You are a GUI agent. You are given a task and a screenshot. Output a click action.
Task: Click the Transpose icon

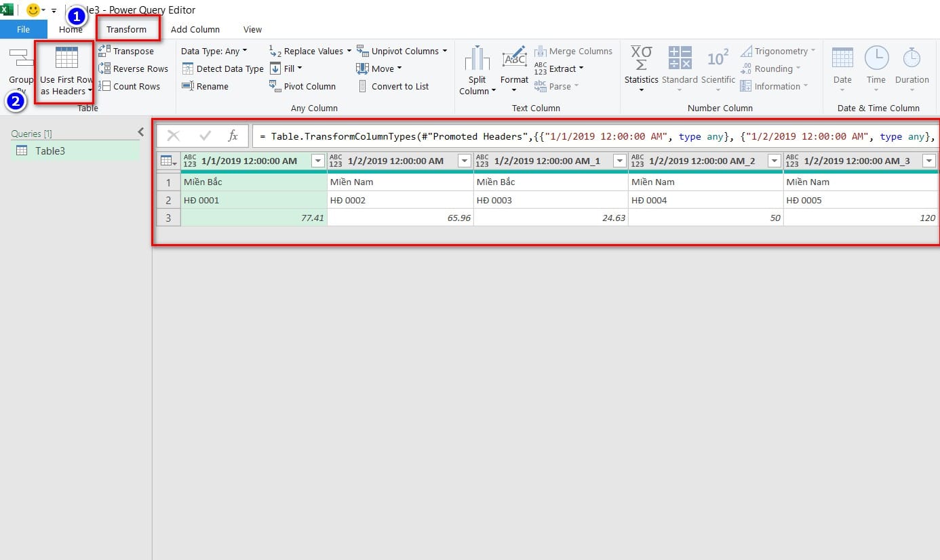point(104,51)
